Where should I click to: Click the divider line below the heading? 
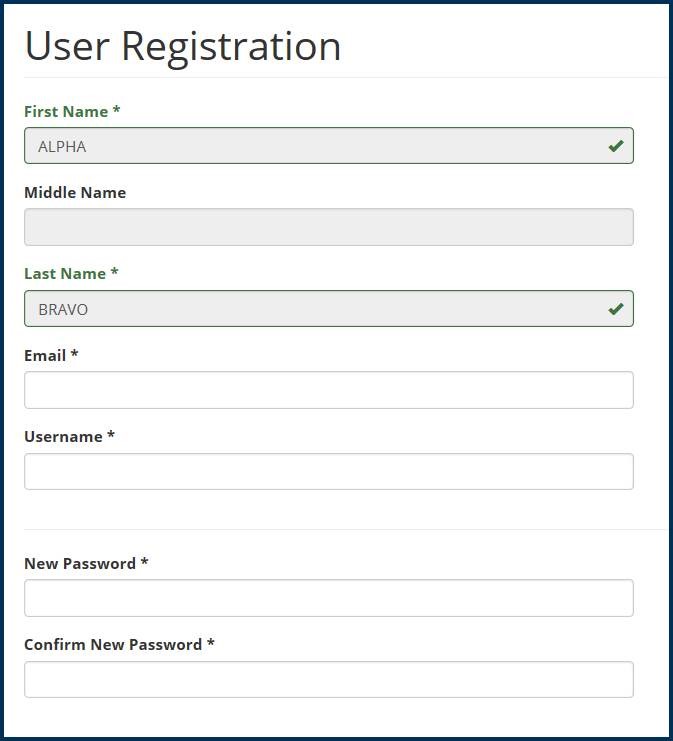point(340,77)
